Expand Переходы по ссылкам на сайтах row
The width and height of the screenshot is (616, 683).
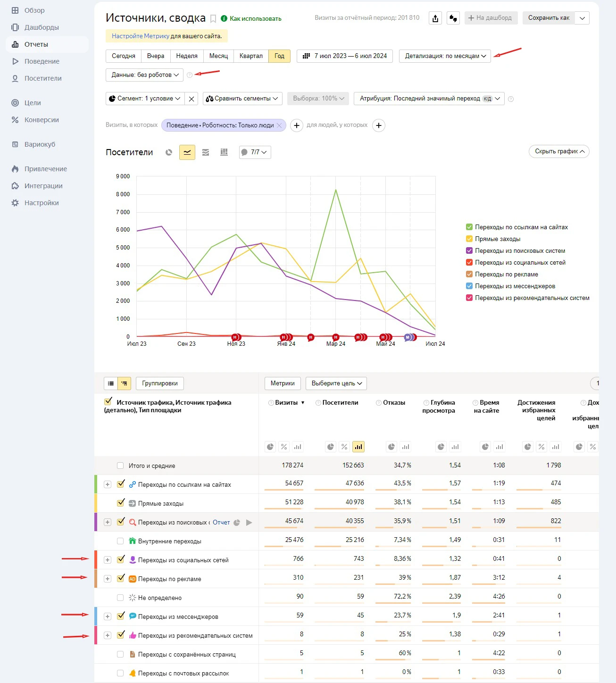pyautogui.click(x=108, y=484)
